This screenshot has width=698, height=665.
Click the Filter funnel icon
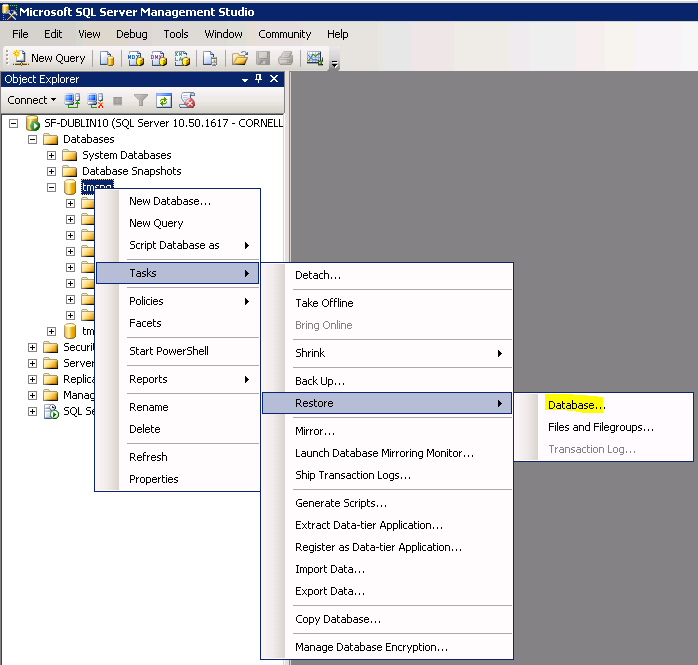point(141,101)
